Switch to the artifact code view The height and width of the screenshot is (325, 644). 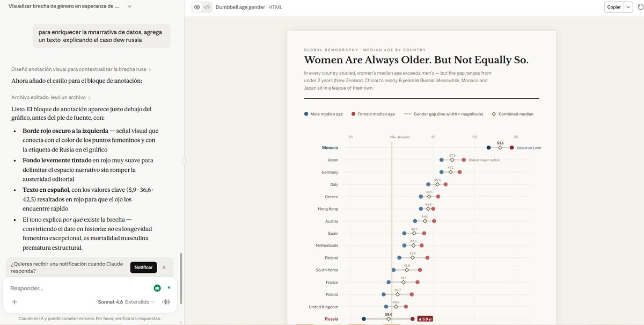pos(207,7)
